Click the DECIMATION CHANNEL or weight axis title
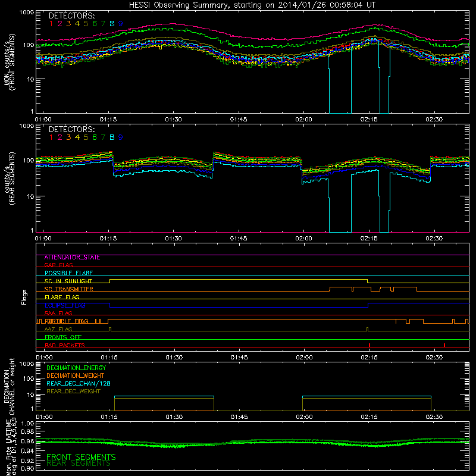Screen dimensions: 476x476 (9, 386)
